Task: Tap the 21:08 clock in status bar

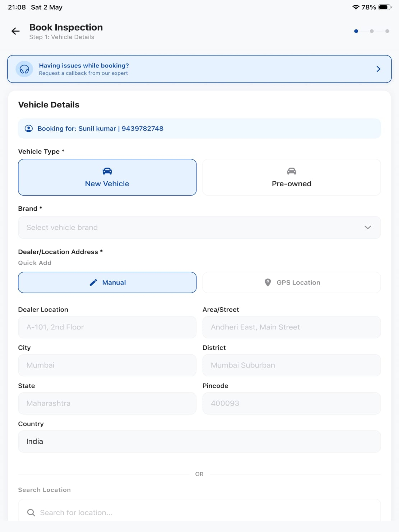Action: pos(17,7)
